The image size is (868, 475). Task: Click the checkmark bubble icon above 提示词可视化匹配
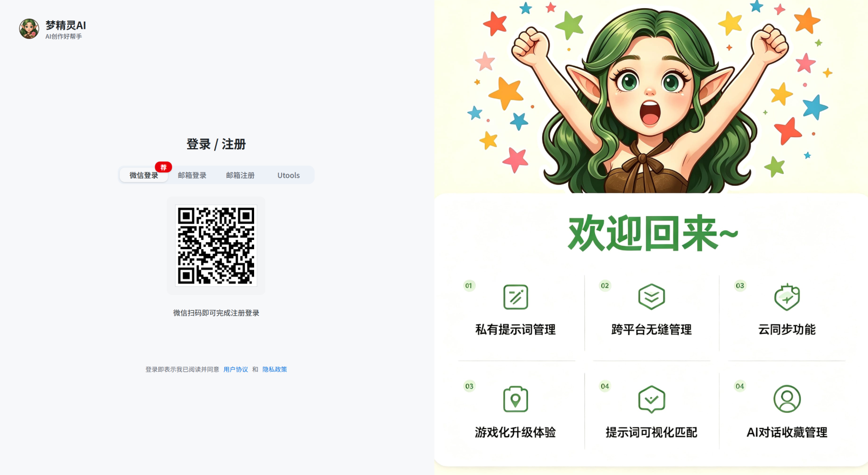pyautogui.click(x=651, y=399)
